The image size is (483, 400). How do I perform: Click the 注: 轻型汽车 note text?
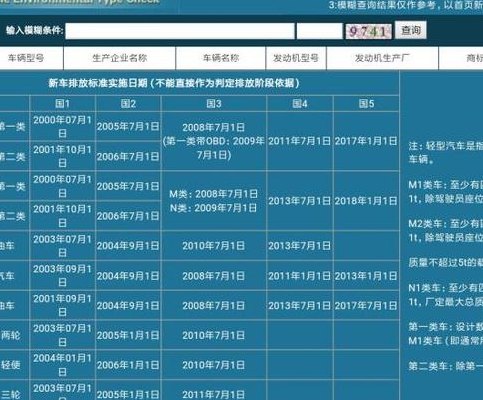[x=446, y=153]
